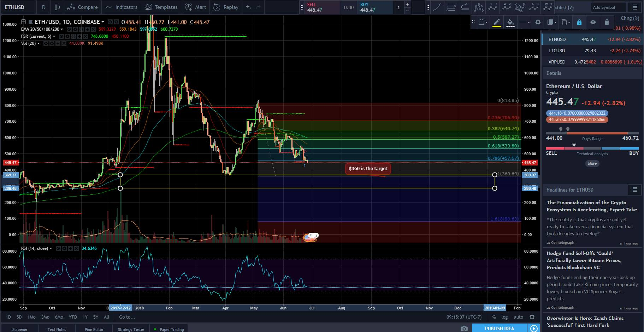
Task: Select the horizontal parallel lines tool
Action: point(451,7)
